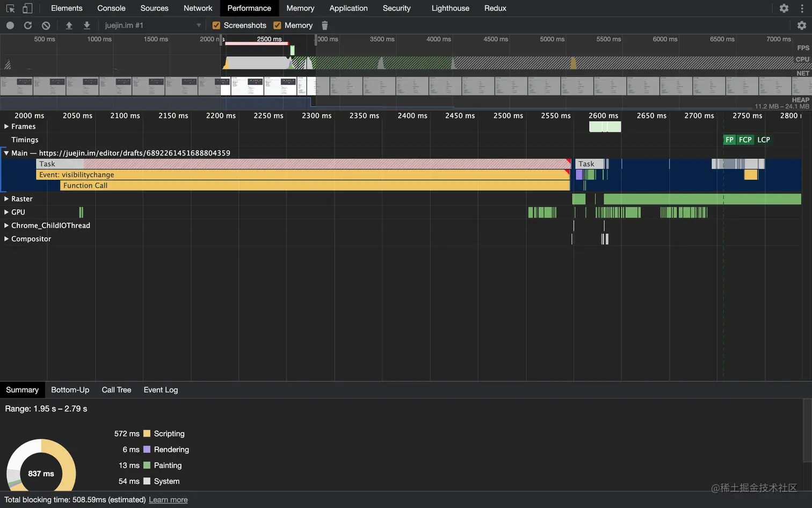The height and width of the screenshot is (508, 812).
Task: Click the 572 ms Scripting value
Action: [127, 434]
